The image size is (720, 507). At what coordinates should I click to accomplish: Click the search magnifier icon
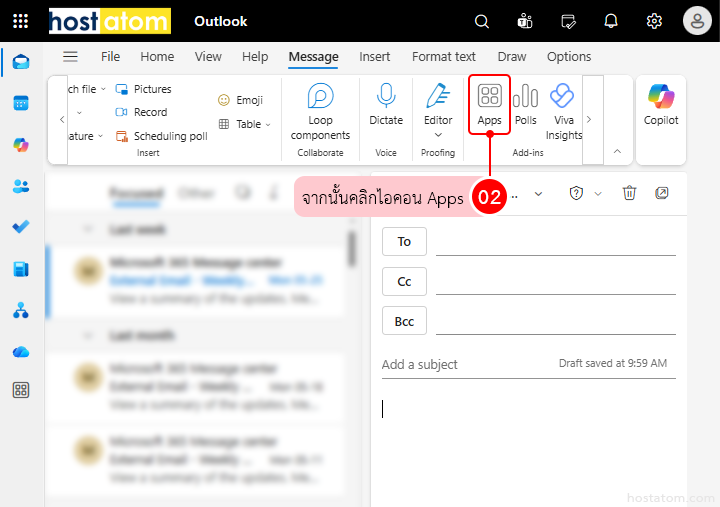(x=482, y=21)
